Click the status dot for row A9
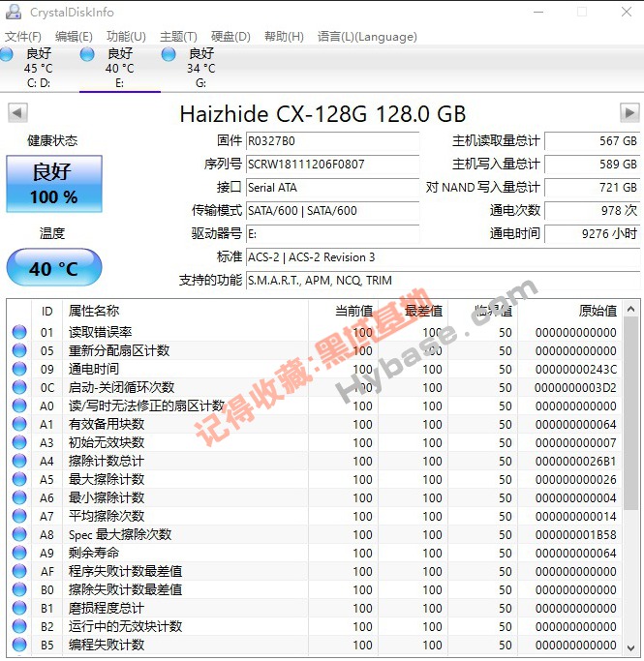This screenshot has width=644, height=661. point(19,553)
